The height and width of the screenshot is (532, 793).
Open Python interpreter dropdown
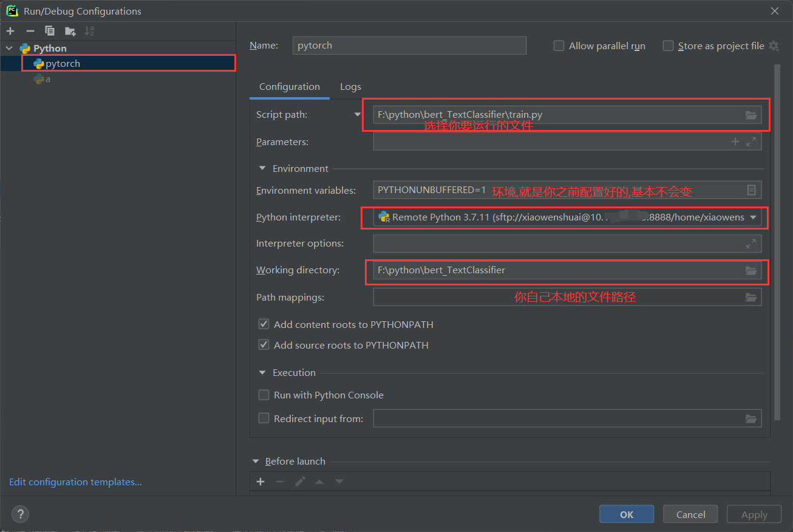pos(754,217)
